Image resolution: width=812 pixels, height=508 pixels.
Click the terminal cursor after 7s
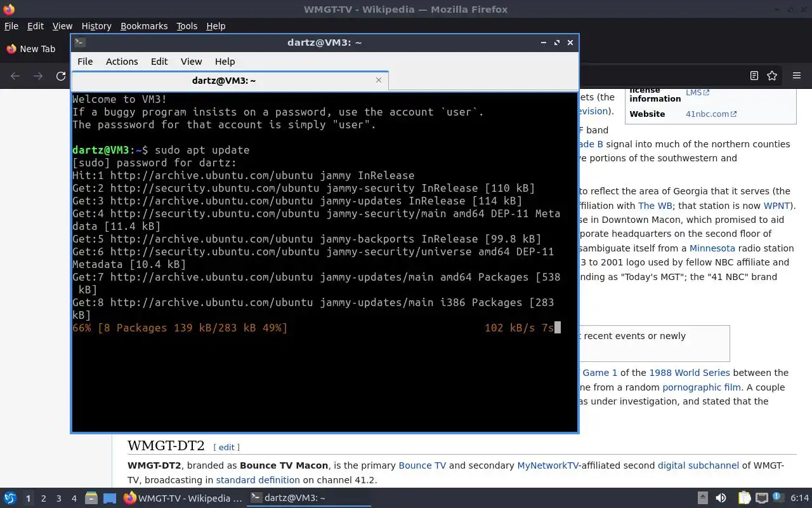[x=558, y=328]
